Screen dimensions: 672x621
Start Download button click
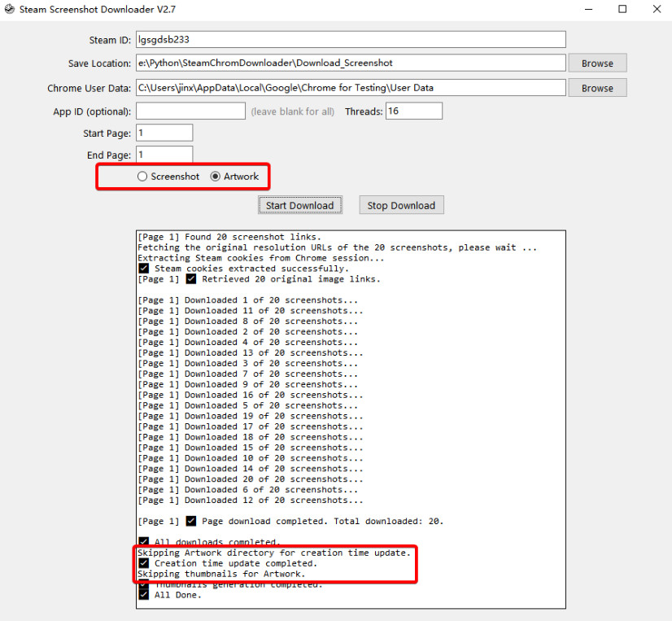tap(300, 205)
